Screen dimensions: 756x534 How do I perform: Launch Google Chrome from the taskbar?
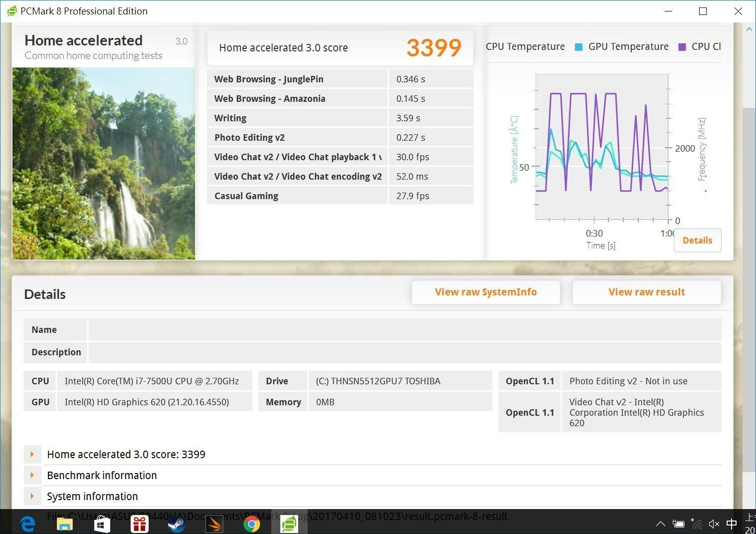(x=251, y=524)
